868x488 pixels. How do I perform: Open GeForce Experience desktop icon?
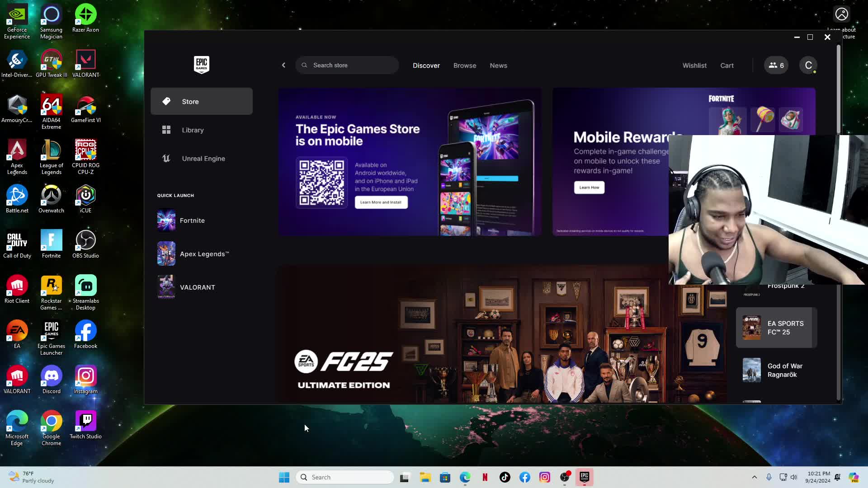click(x=17, y=22)
